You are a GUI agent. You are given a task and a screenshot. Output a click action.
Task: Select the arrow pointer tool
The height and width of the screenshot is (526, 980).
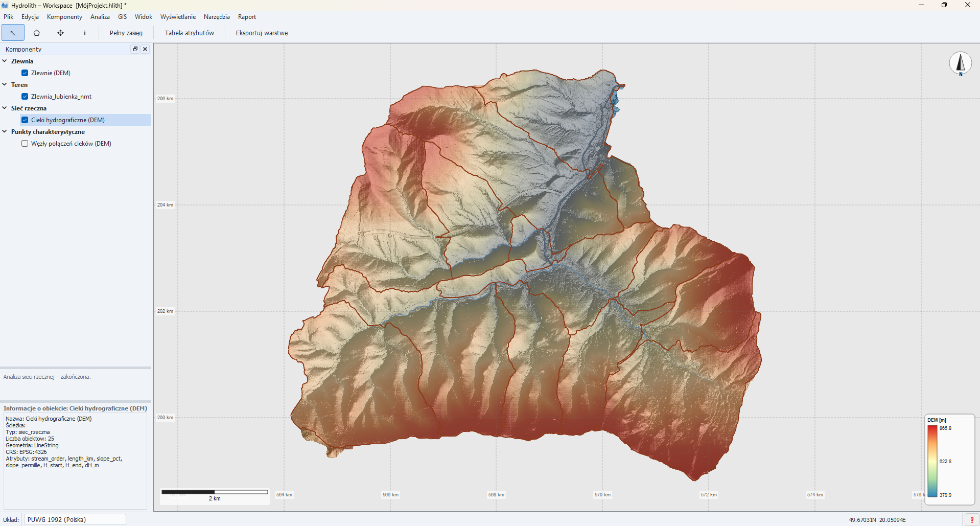point(13,33)
